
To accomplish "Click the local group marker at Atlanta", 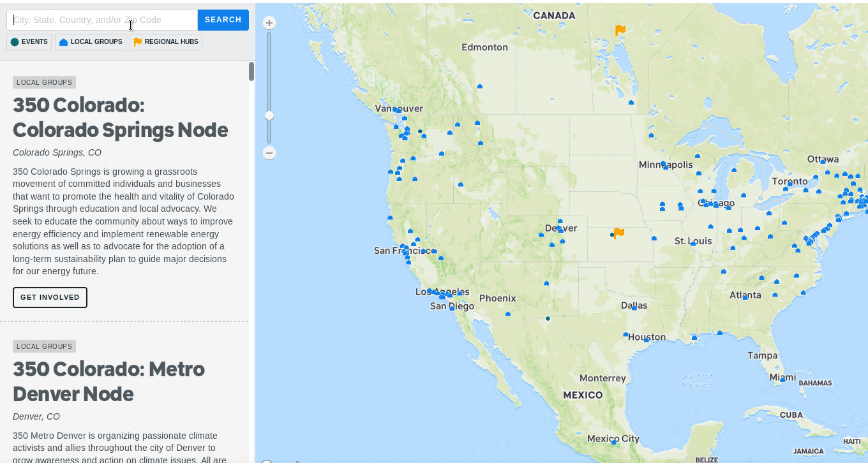I will pyautogui.click(x=745, y=298).
